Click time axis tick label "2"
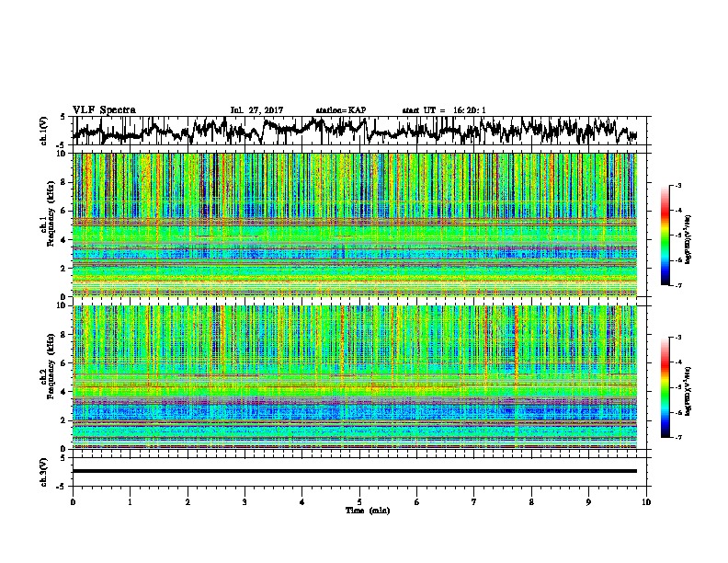This screenshot has width=728, height=563. [188, 502]
